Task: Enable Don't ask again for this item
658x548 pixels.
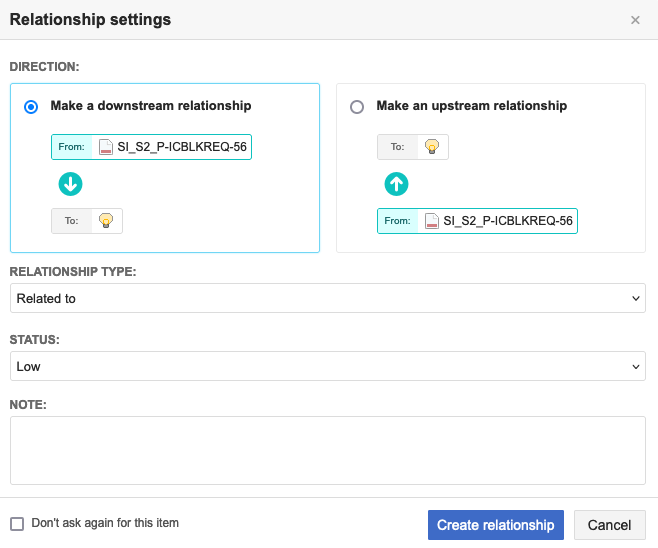Action: pos(17,523)
